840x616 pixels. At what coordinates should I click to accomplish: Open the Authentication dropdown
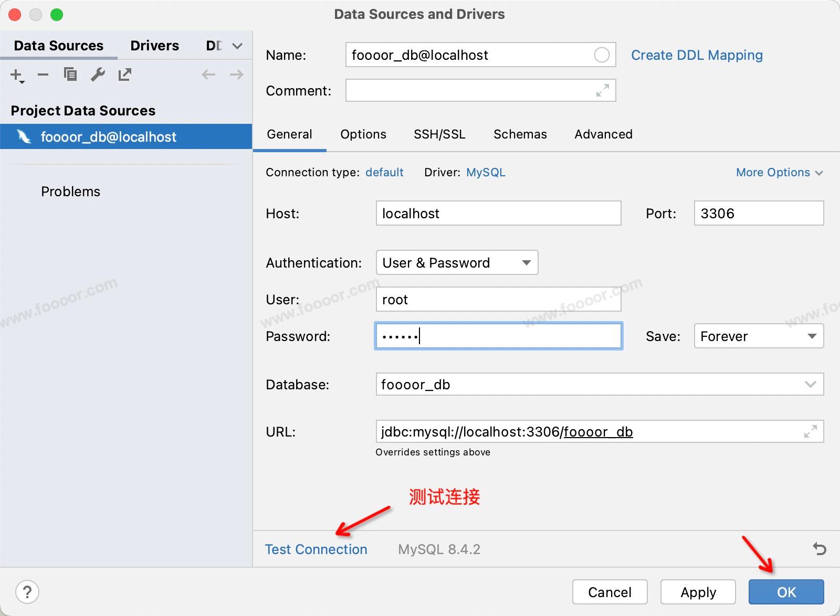click(457, 262)
